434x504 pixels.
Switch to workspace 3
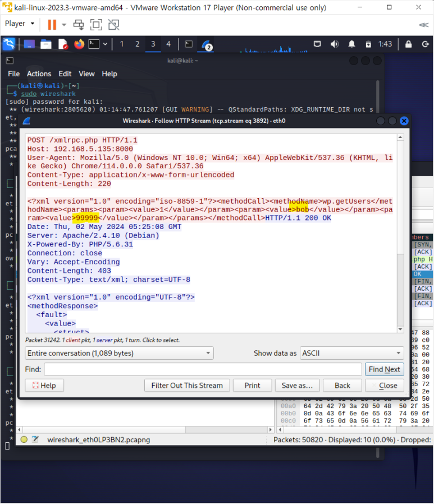pyautogui.click(x=153, y=44)
